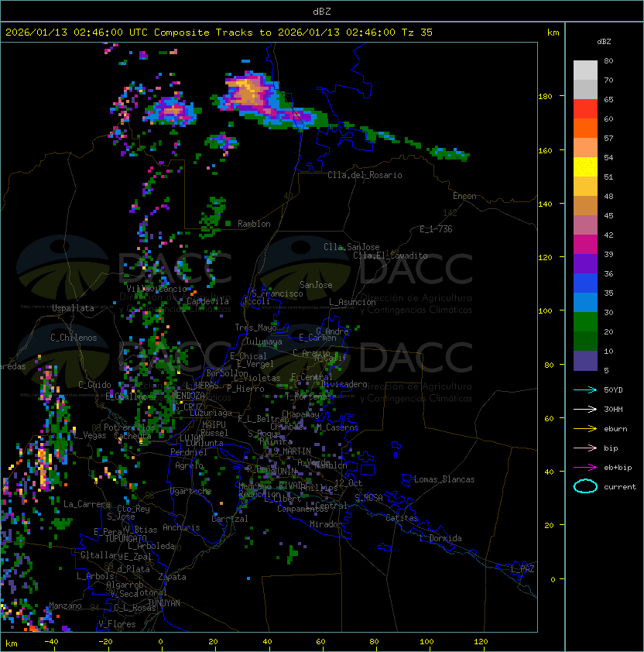Click the 'Anchoris' map label
The height and width of the screenshot is (652, 644).
181,527
